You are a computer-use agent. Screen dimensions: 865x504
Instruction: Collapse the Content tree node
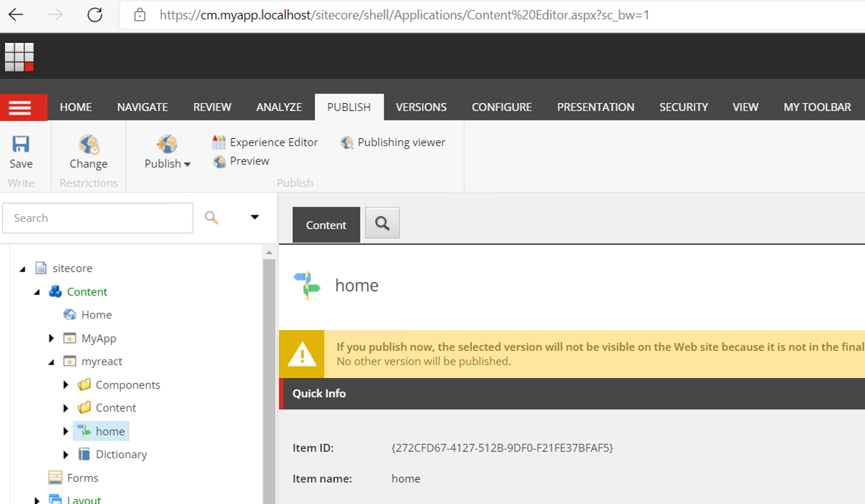[37, 292]
